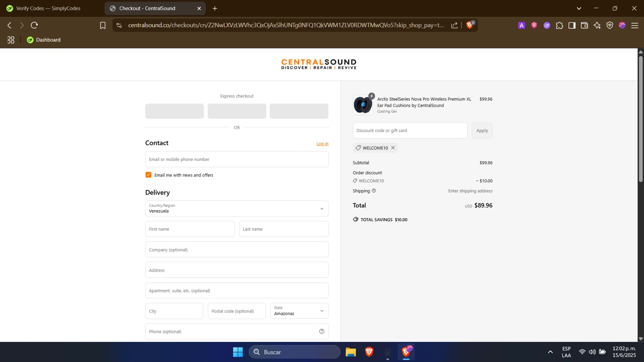Open the Bitwarden shield extension
The height and width of the screenshot is (362, 644).
(x=534, y=25)
